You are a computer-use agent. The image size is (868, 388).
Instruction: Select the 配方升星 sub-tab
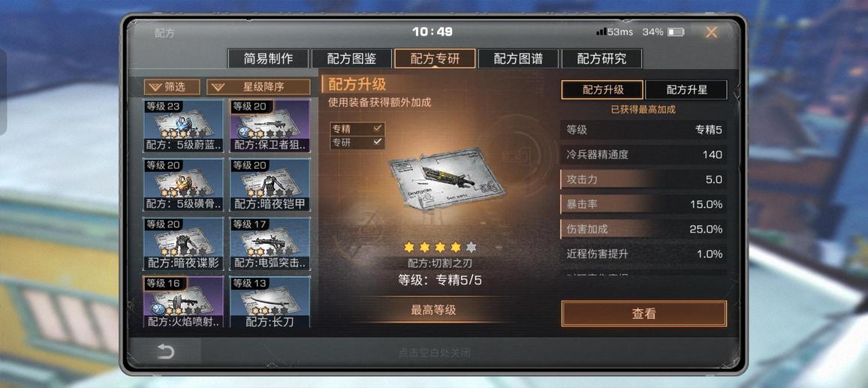click(686, 89)
